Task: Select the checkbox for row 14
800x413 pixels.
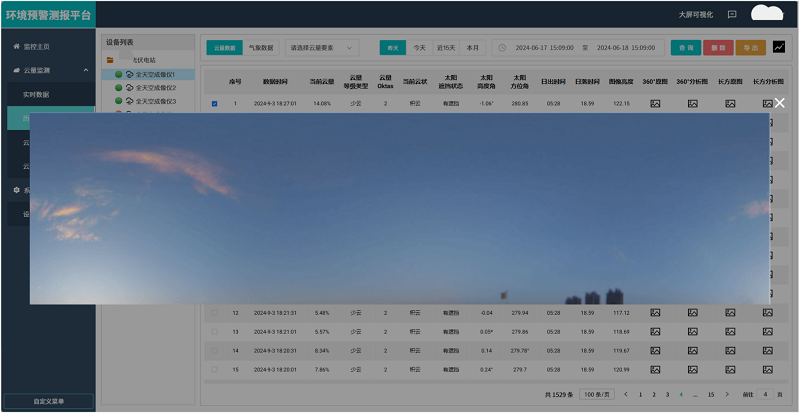Action: point(214,351)
